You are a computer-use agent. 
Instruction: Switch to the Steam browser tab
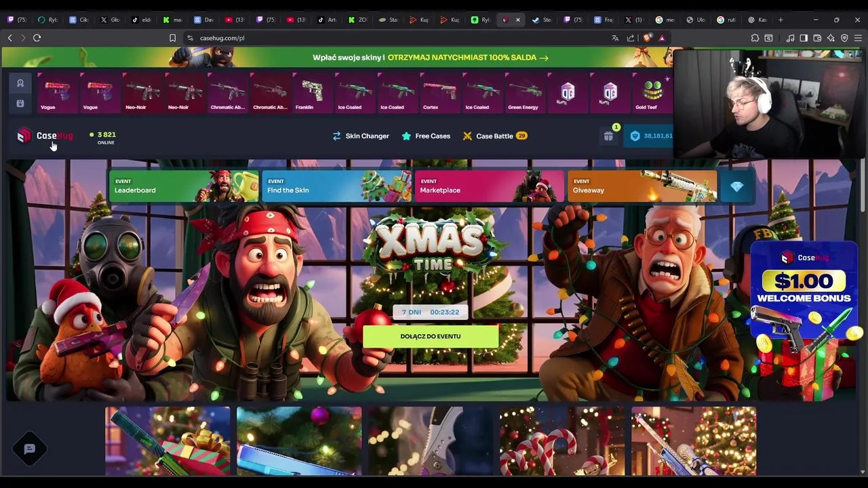click(542, 20)
